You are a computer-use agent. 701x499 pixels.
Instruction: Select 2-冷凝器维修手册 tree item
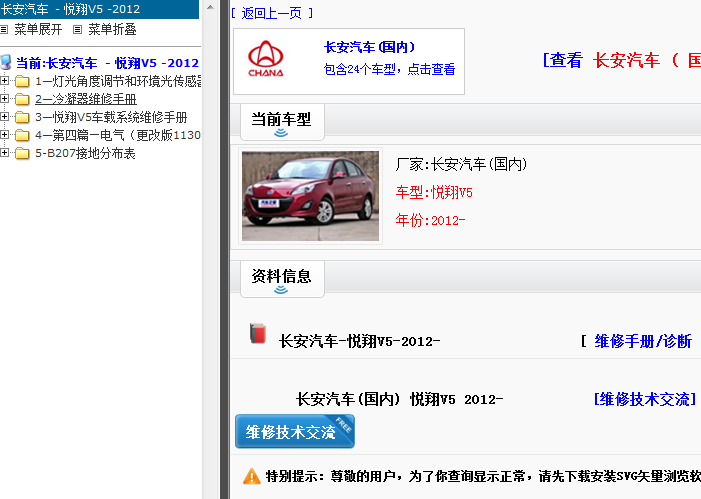click(86, 99)
